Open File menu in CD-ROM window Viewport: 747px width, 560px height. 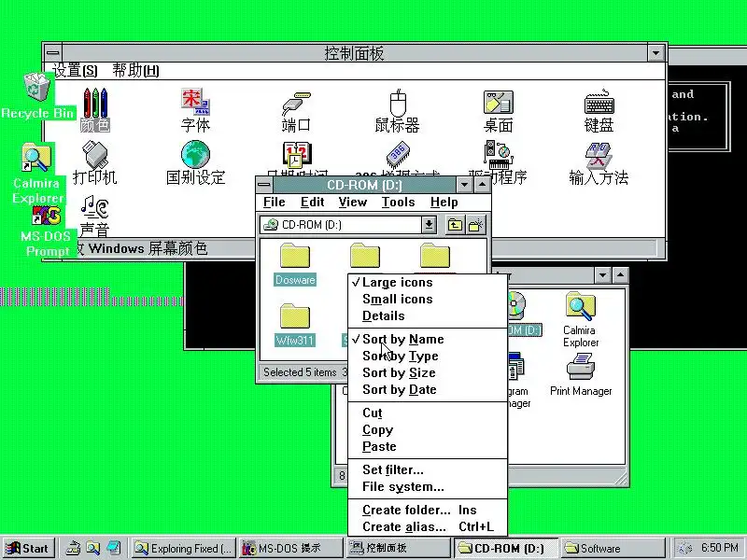click(274, 202)
